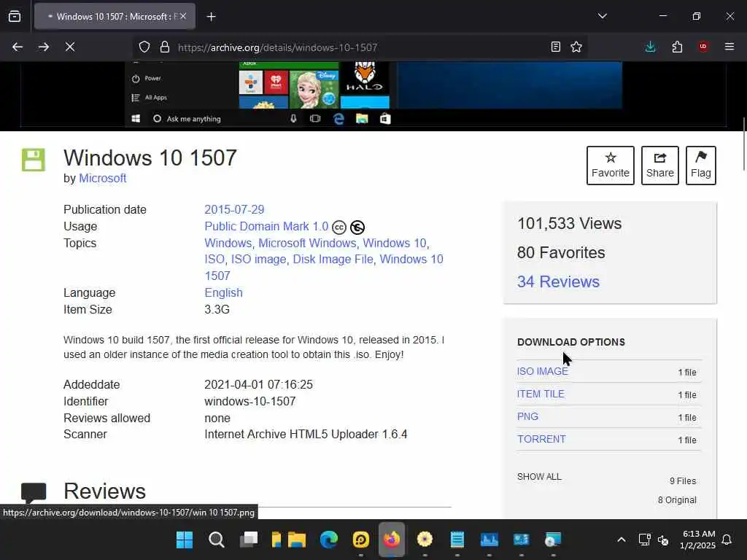Image resolution: width=747 pixels, height=560 pixels.
Task: Open network status tray icon
Action: tap(644, 540)
